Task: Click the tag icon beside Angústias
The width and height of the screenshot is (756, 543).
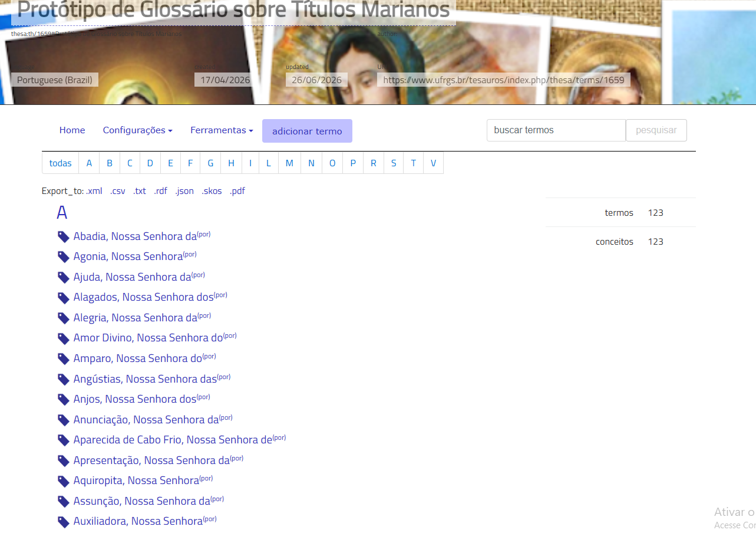Action: (x=64, y=379)
